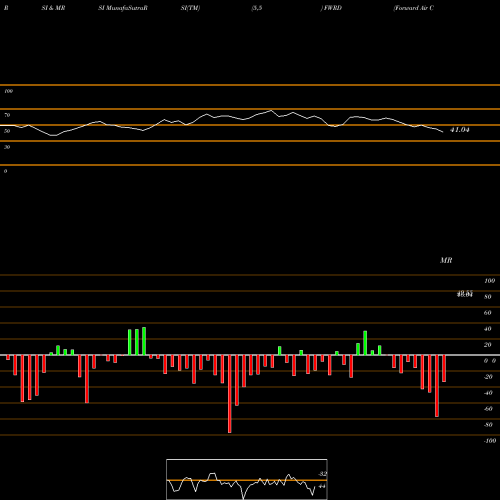This screenshot has height=500, width=500.
Task: Click the -100 label on MR axis
Action: (490, 441)
